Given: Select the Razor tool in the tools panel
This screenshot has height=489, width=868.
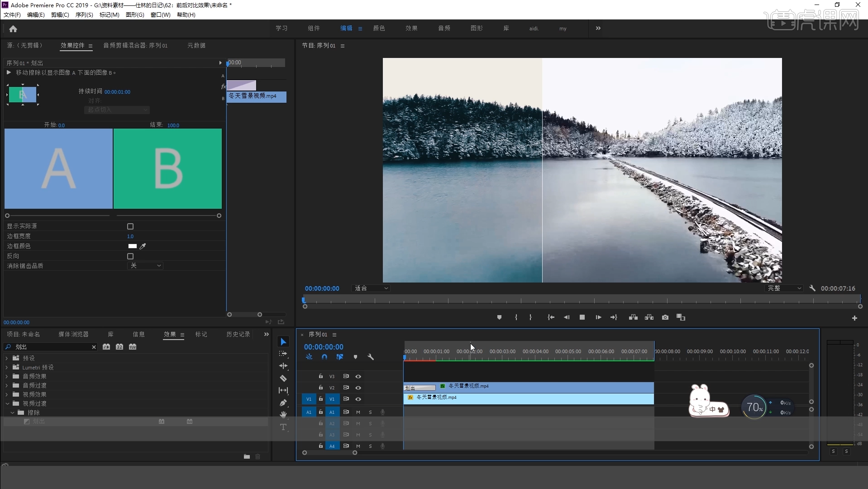Looking at the screenshot, I should coord(283,378).
